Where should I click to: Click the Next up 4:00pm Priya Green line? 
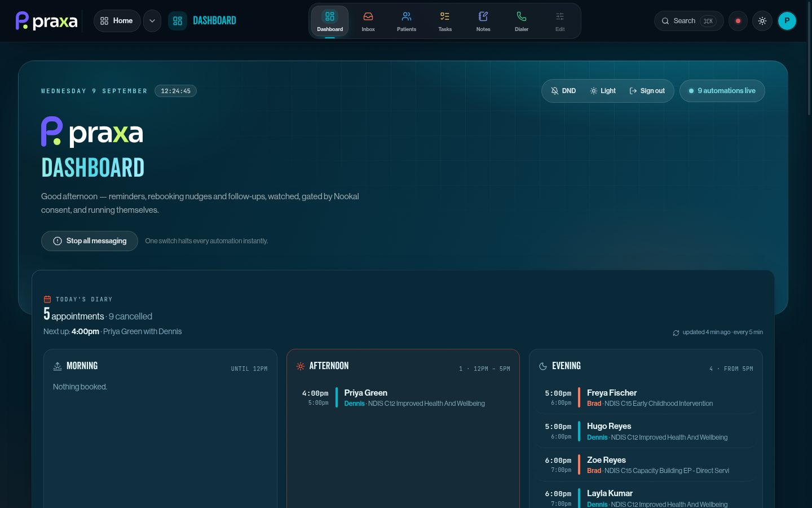click(x=113, y=331)
